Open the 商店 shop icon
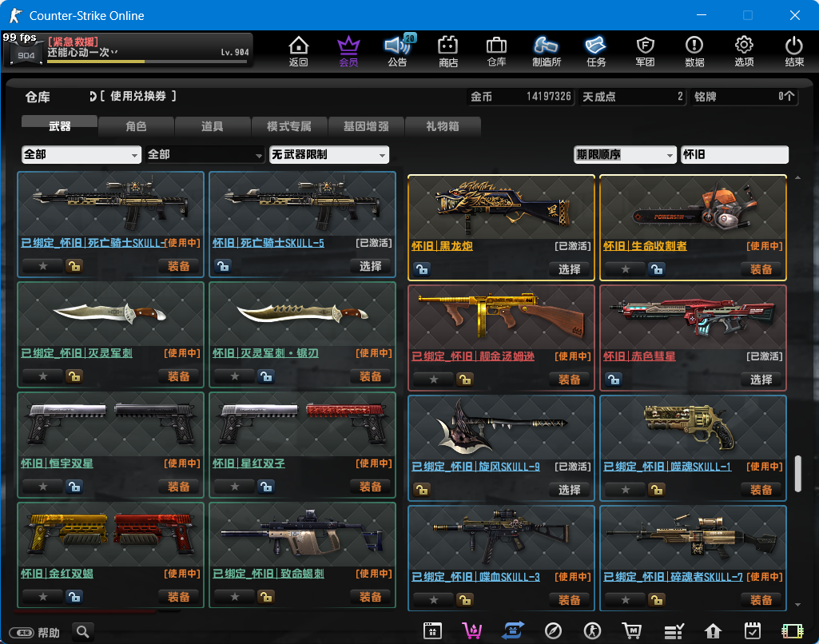The height and width of the screenshot is (644, 819). pos(447,50)
